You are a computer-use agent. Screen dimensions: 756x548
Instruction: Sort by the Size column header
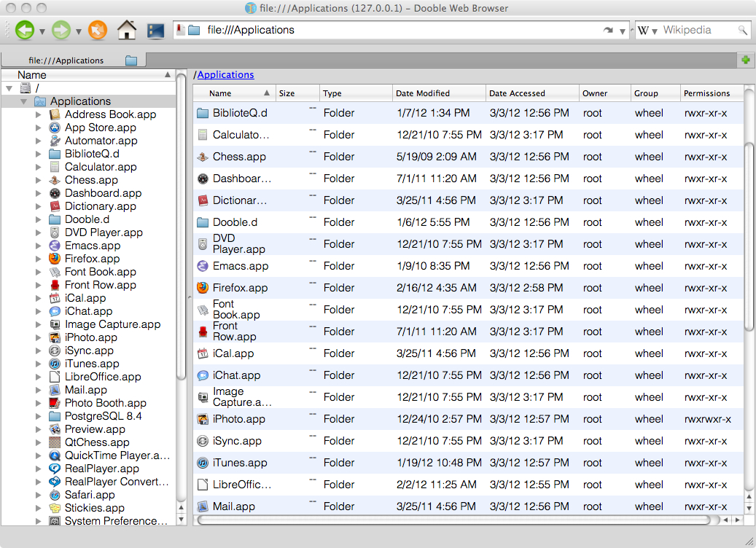click(x=297, y=93)
